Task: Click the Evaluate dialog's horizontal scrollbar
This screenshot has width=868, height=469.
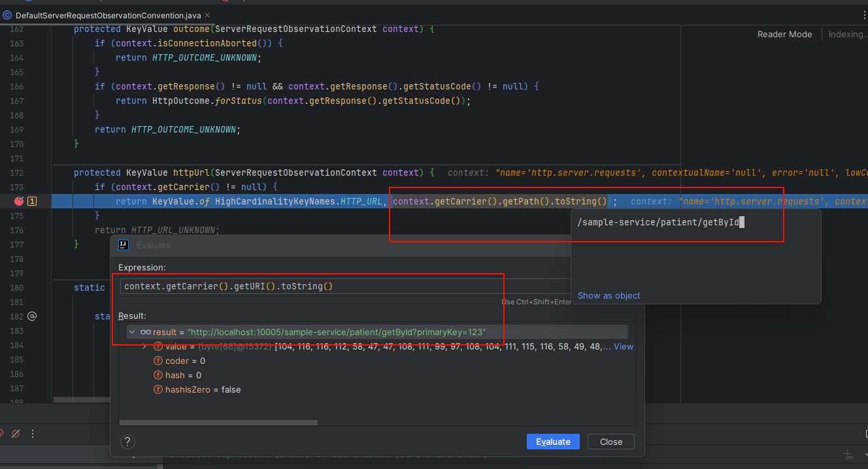Action: 218,423
